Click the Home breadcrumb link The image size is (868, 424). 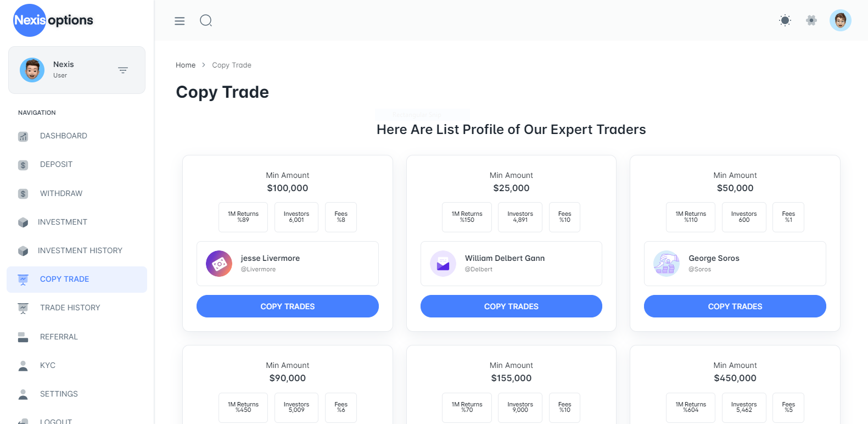coord(186,65)
